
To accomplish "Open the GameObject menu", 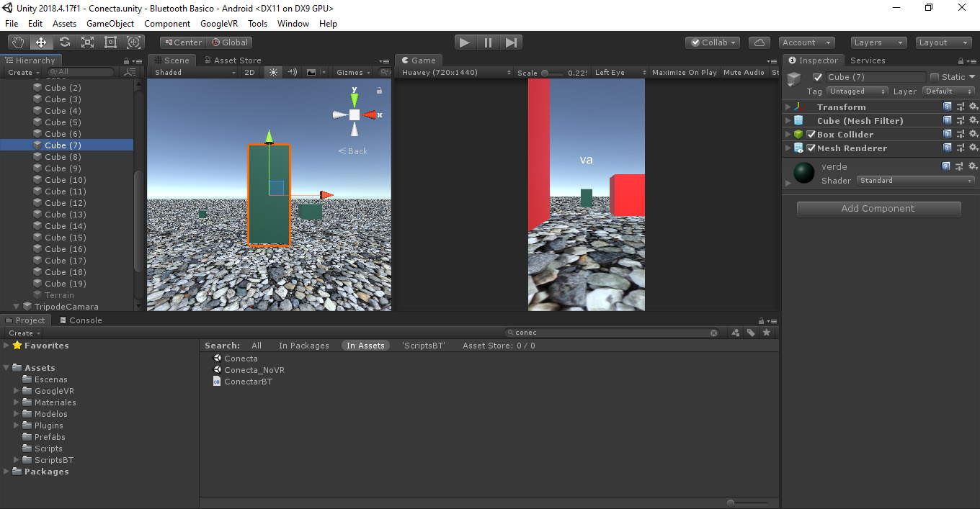I will pyautogui.click(x=110, y=24).
